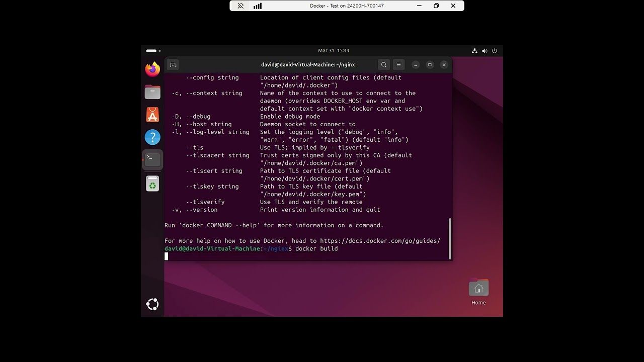This screenshot has height=362, width=644.
Task: Launch Ubuntu Software from the dock
Action: click(152, 115)
